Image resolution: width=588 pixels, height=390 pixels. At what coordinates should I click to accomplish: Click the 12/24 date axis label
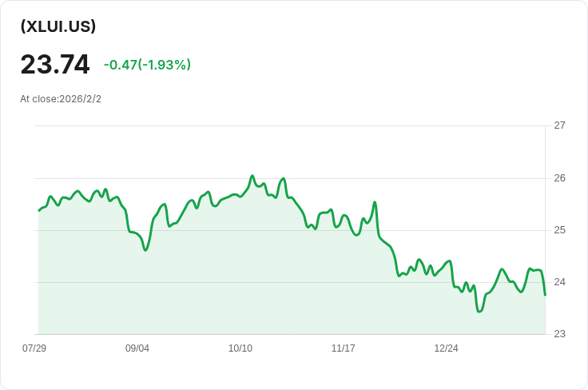pyautogui.click(x=446, y=348)
